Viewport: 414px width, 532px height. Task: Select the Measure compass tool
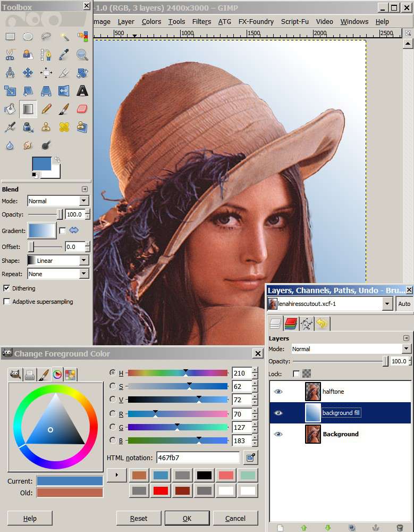tap(10, 72)
